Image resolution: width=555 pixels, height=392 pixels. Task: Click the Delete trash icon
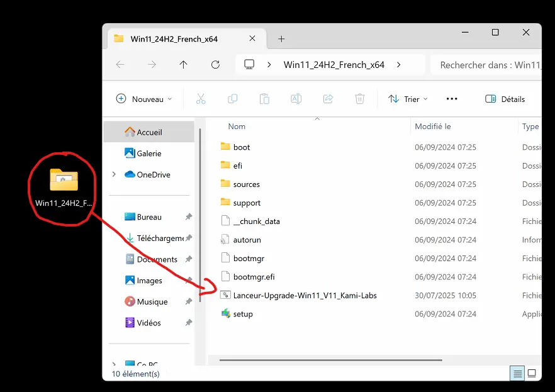[360, 99]
